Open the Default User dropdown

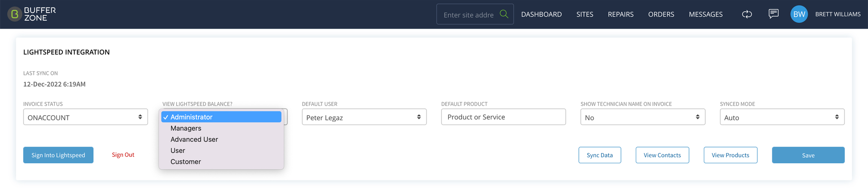[364, 117]
